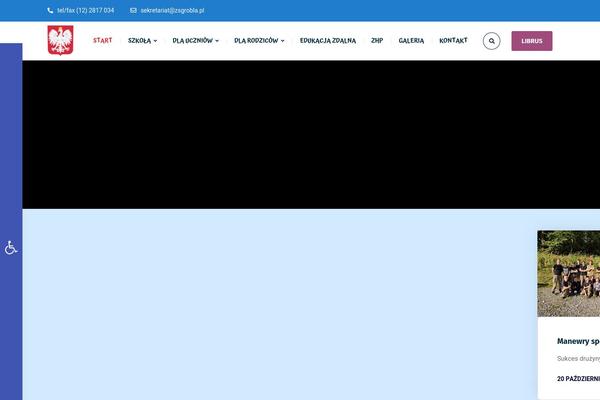600x400 pixels.
Task: Open the KONTAKT menu item
Action: [453, 40]
